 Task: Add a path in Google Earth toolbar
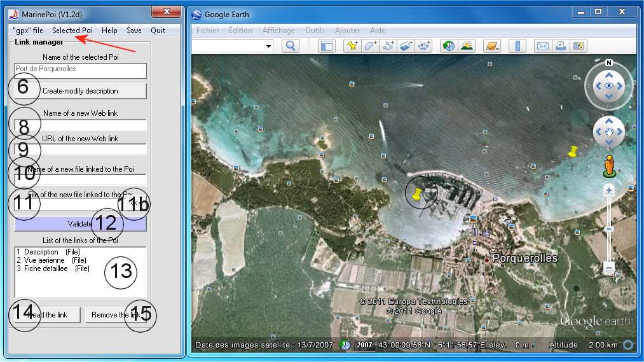[x=388, y=46]
